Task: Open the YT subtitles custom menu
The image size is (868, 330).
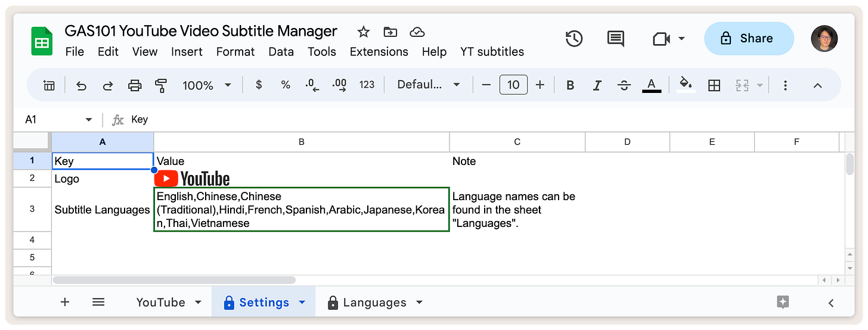Action: [x=492, y=52]
